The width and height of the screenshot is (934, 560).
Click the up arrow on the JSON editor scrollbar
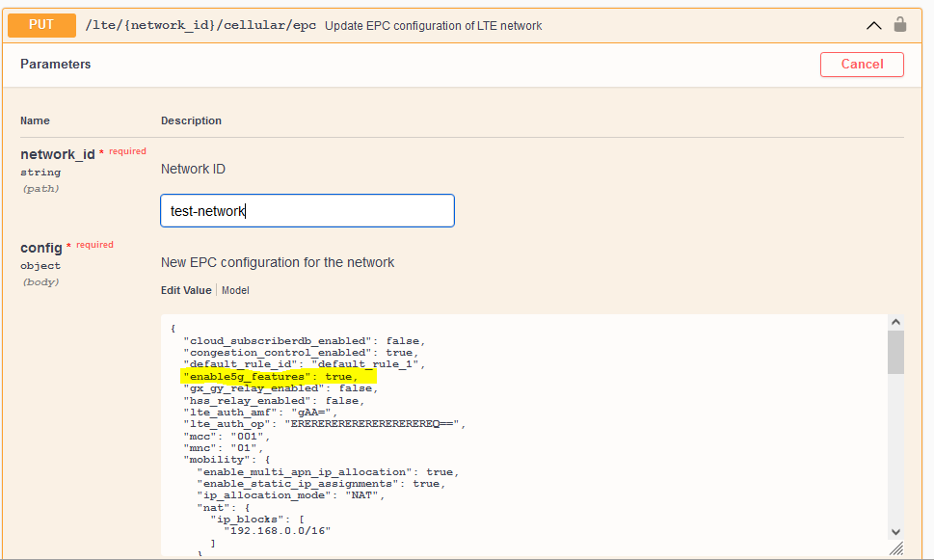tap(895, 322)
